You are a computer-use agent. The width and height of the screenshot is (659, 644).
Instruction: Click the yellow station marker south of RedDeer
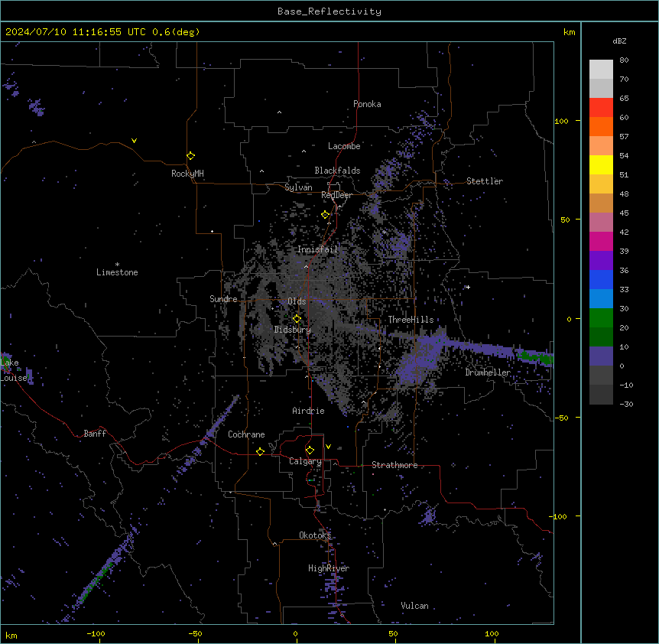click(x=325, y=215)
